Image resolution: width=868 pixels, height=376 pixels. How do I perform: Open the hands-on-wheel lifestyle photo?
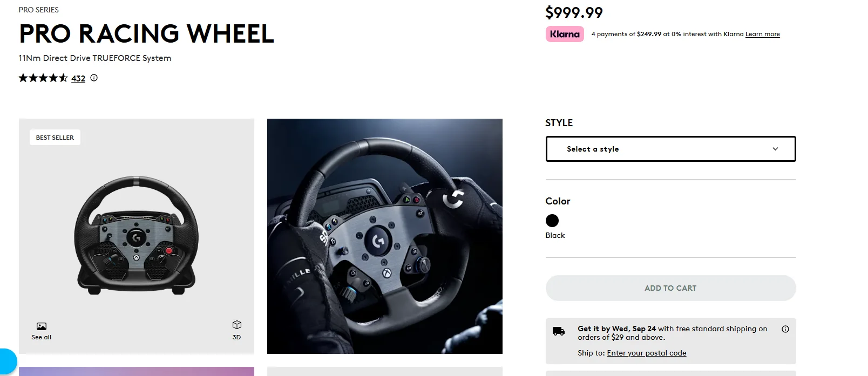pyautogui.click(x=385, y=236)
